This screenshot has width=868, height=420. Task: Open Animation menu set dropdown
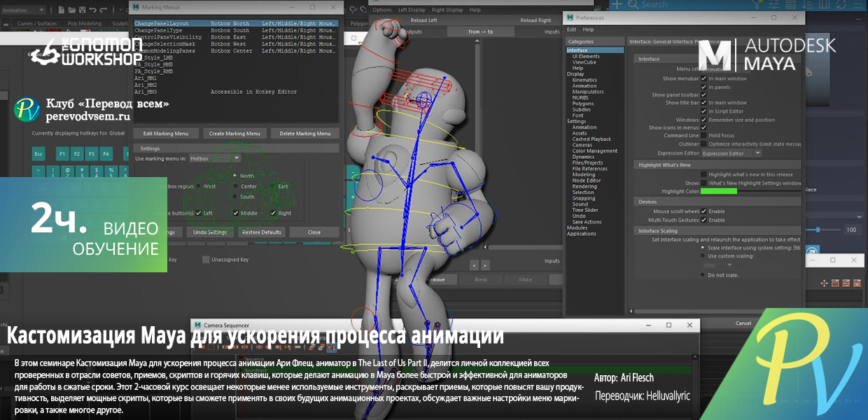click(x=23, y=10)
